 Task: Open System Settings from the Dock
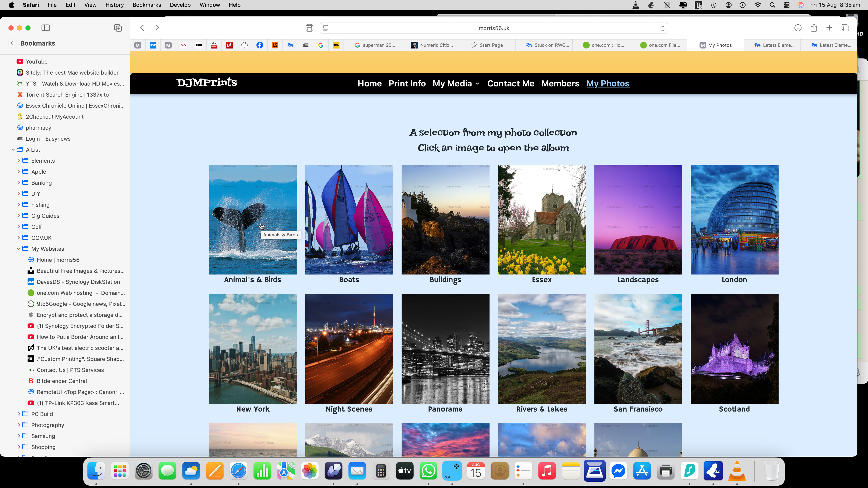pyautogui.click(x=143, y=471)
